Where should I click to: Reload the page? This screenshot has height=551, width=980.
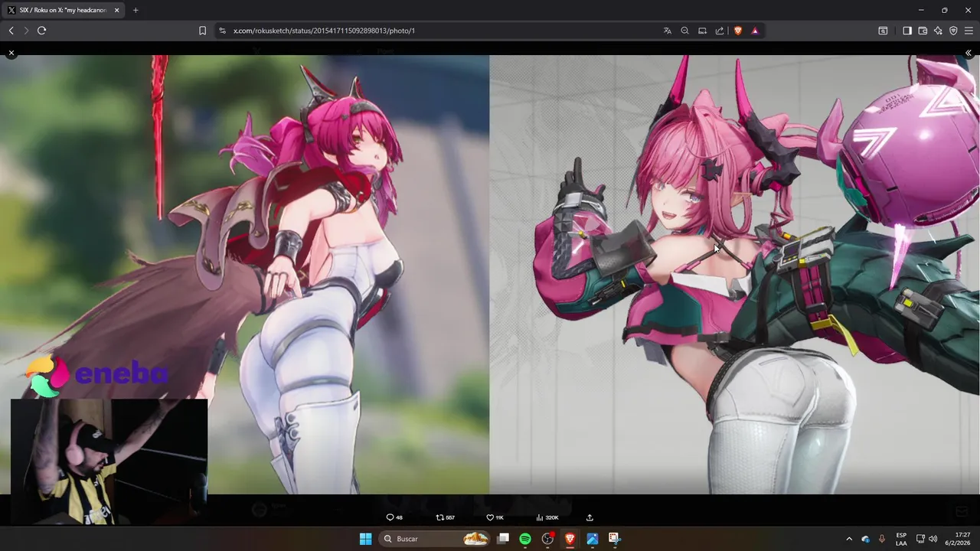(x=41, y=31)
